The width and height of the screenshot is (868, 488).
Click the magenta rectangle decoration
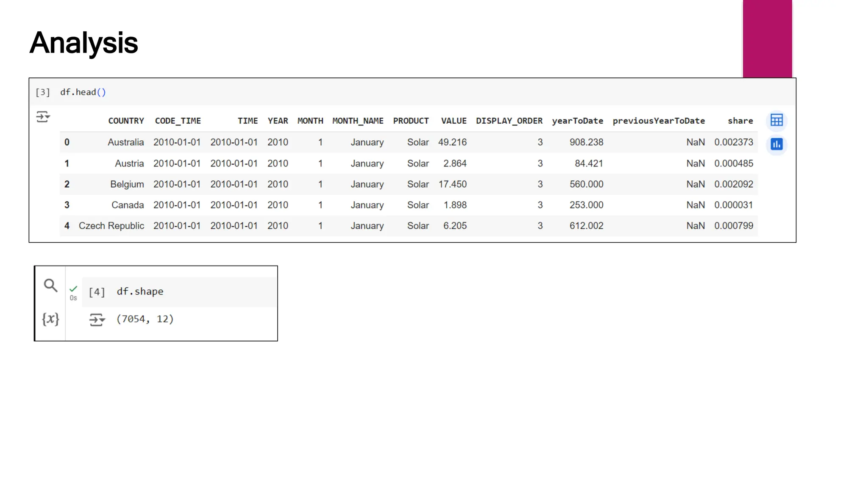coord(767,38)
